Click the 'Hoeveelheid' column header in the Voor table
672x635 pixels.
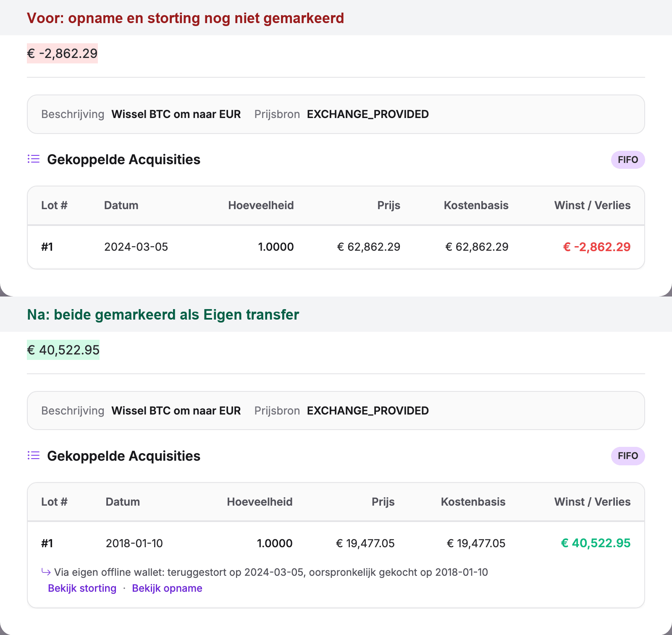point(261,205)
